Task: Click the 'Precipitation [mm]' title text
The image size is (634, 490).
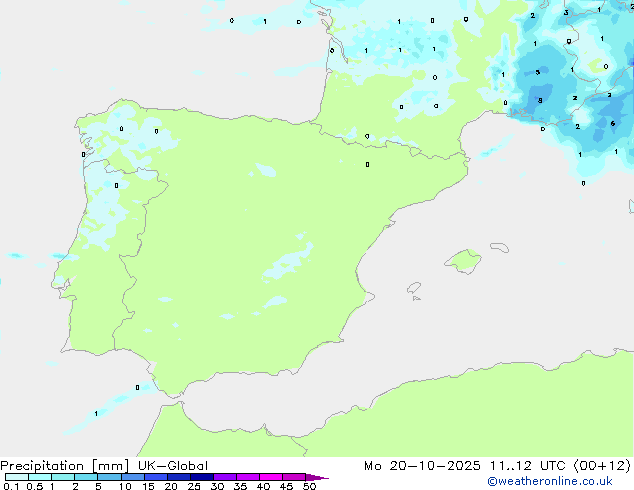Action: (65, 466)
